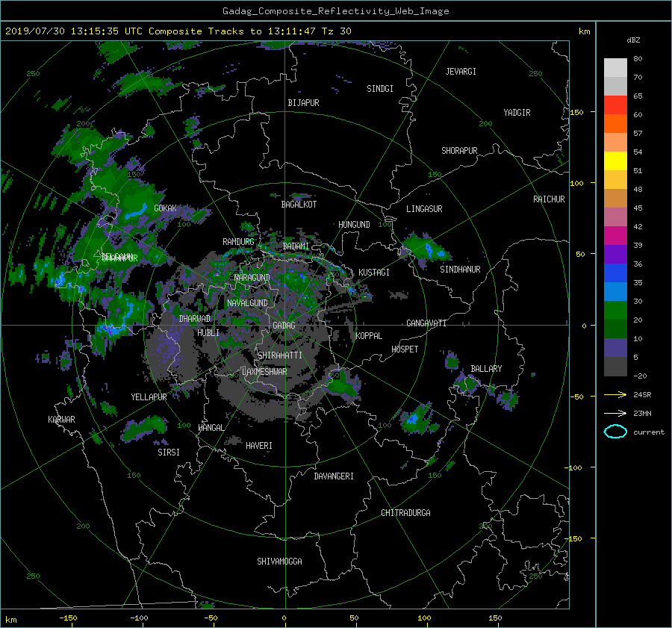This screenshot has height=628, width=672.
Task: Select the purple 36 dBZ color swatch
Action: (615, 255)
